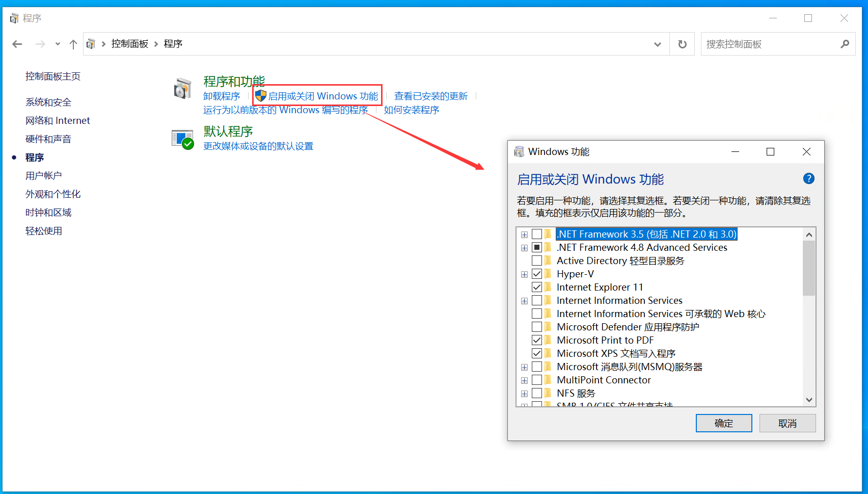Expand the .NET Framework 3.5 tree node
Image resolution: width=868 pixels, height=494 pixels.
(524, 235)
